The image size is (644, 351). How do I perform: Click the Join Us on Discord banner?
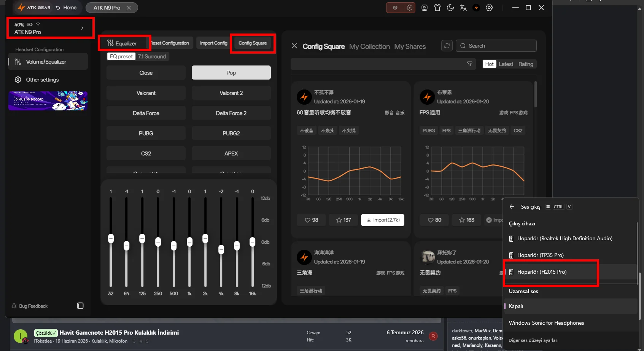pyautogui.click(x=48, y=101)
